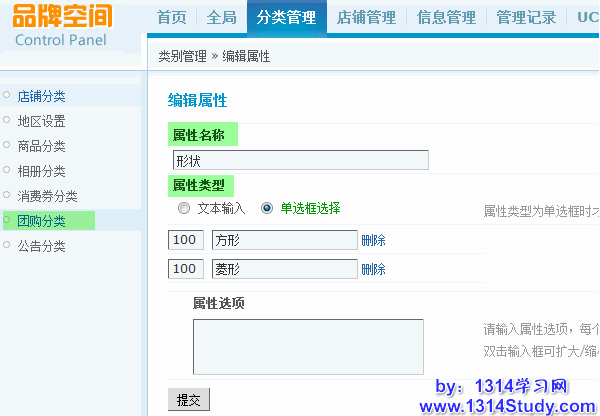Delete the 菱形 option via 删除 link
Screen dimensions: 600x416
tap(373, 269)
